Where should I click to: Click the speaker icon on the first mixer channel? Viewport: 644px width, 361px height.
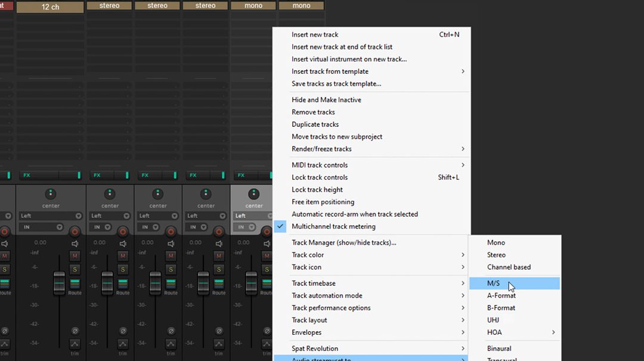tap(76, 242)
